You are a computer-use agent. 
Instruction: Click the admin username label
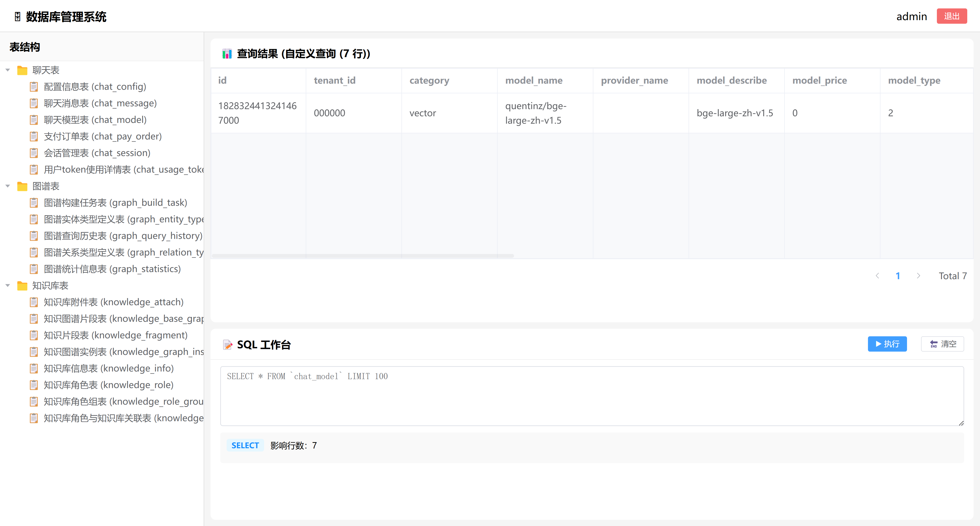pyautogui.click(x=912, y=16)
